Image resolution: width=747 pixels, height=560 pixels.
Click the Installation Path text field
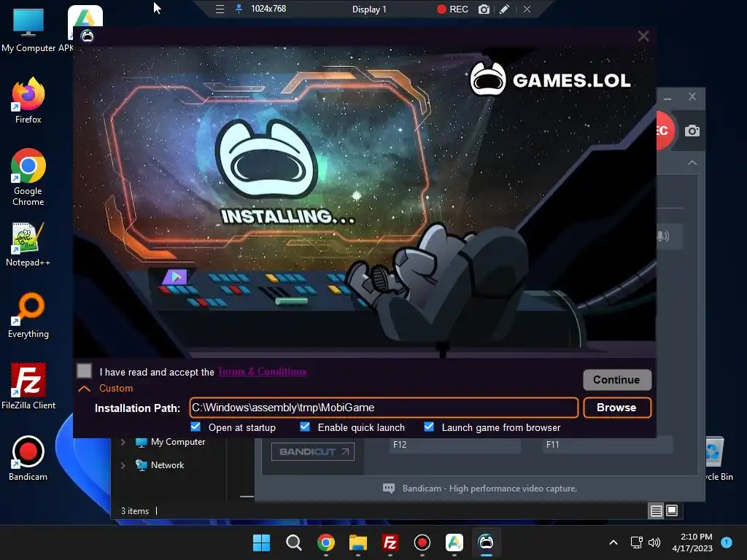(384, 408)
